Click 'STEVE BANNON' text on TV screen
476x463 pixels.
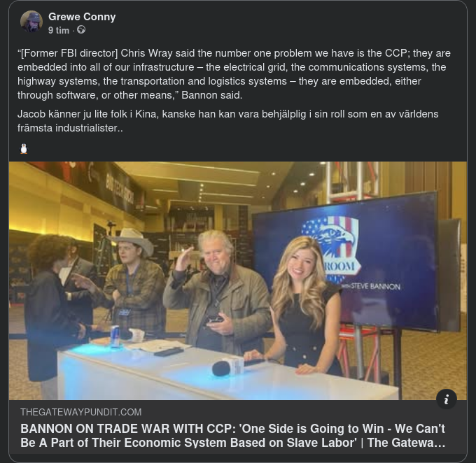pyautogui.click(x=375, y=287)
